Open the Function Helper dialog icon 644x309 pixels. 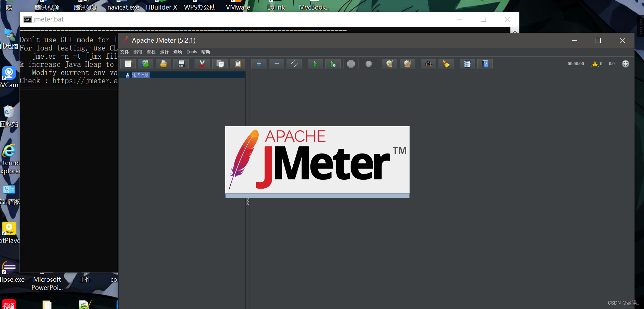467,64
